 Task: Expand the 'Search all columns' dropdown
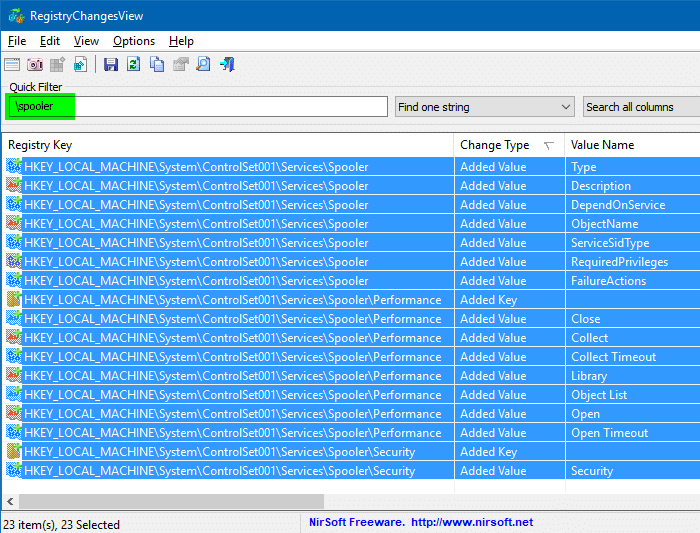tap(641, 107)
